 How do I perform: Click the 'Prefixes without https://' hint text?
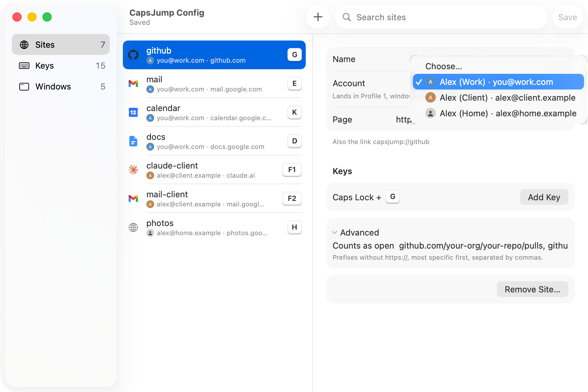point(438,257)
